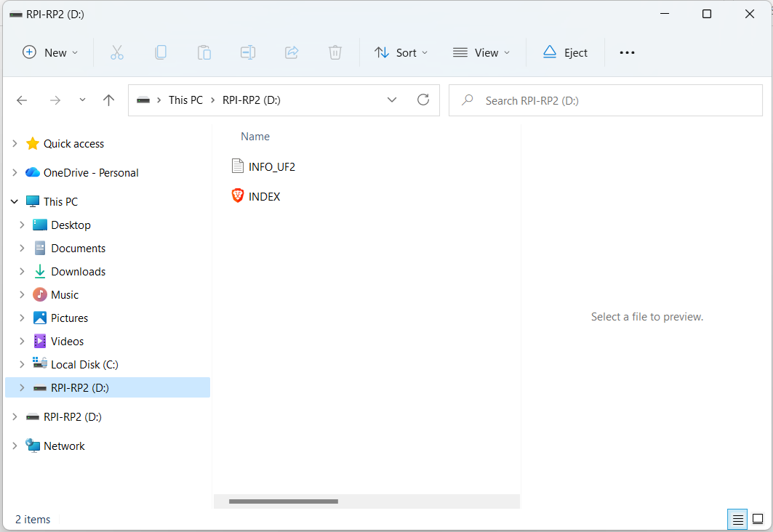Click the Rename icon in toolbar
The width and height of the screenshot is (773, 532).
coord(248,52)
